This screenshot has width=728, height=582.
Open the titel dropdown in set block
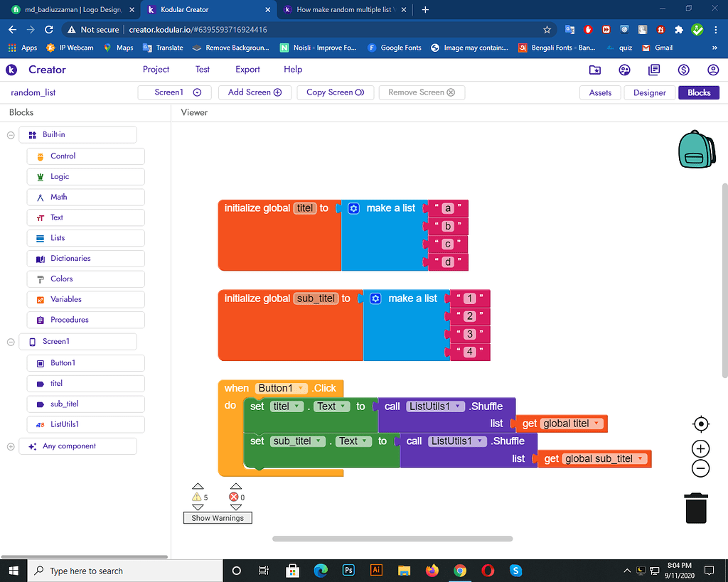tap(296, 406)
